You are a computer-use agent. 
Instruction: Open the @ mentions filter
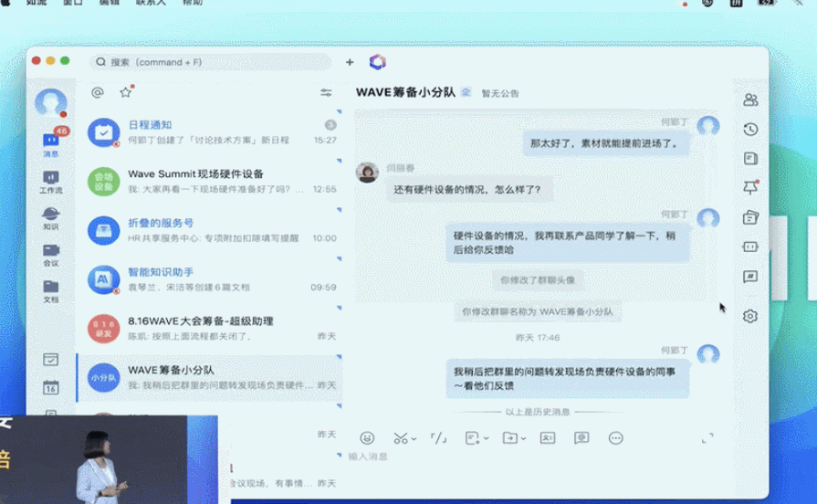point(98,93)
